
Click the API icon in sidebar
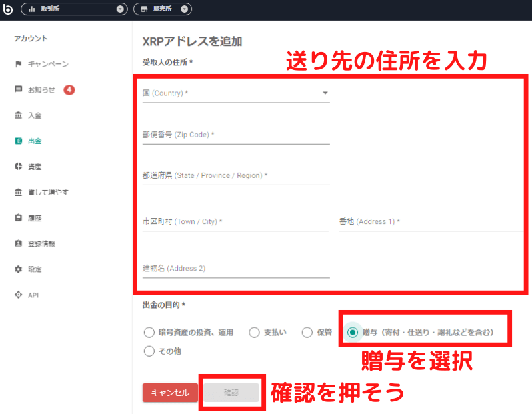point(18,295)
